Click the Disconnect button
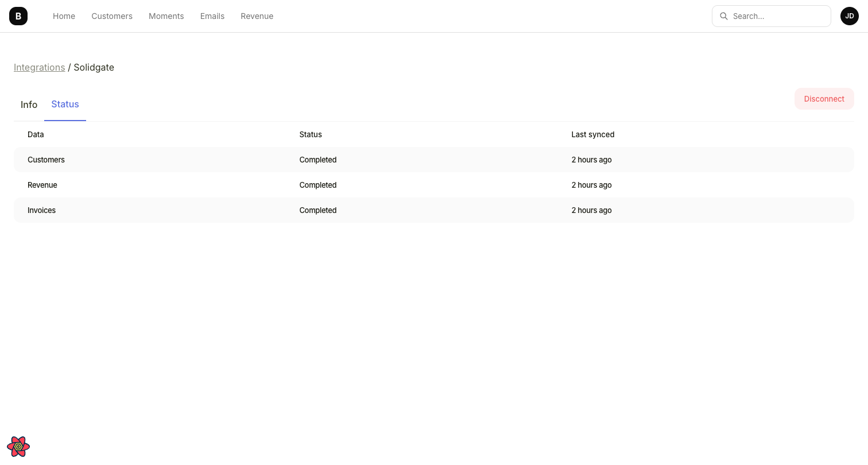Screen dimensions: 868x465 824,98
